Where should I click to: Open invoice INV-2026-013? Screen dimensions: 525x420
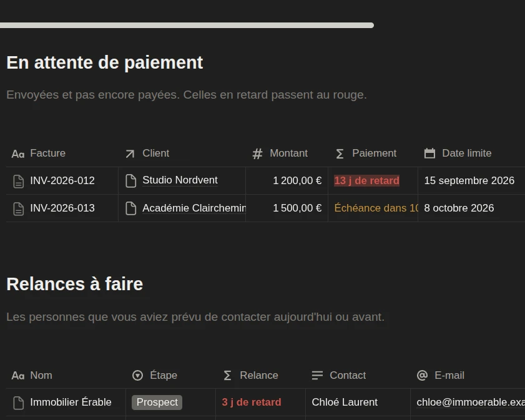[62, 208]
